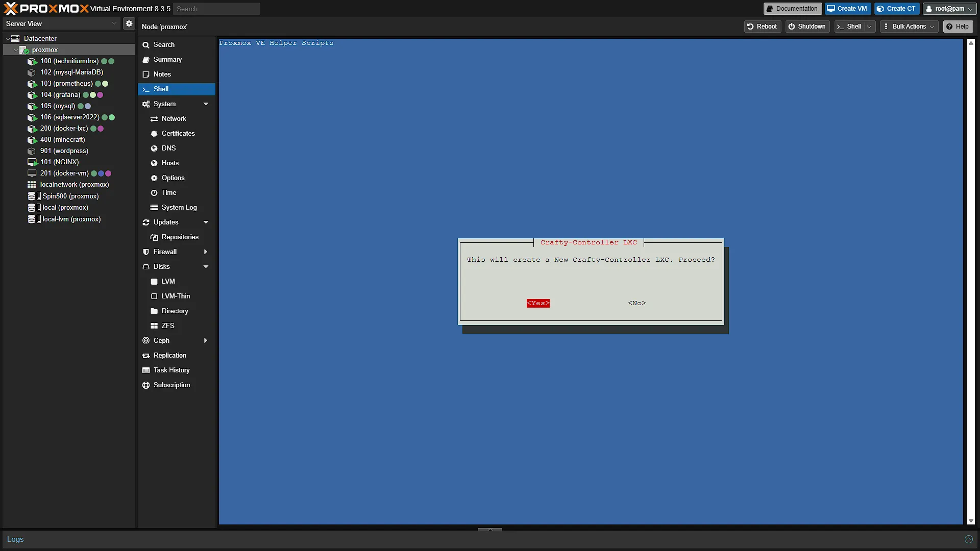Go to Network settings

[x=177, y=119]
